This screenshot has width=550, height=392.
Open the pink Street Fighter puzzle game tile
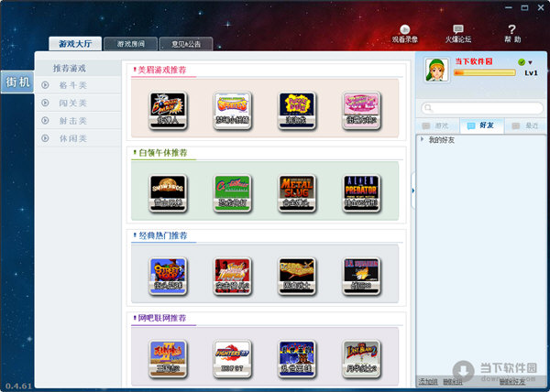(361, 111)
